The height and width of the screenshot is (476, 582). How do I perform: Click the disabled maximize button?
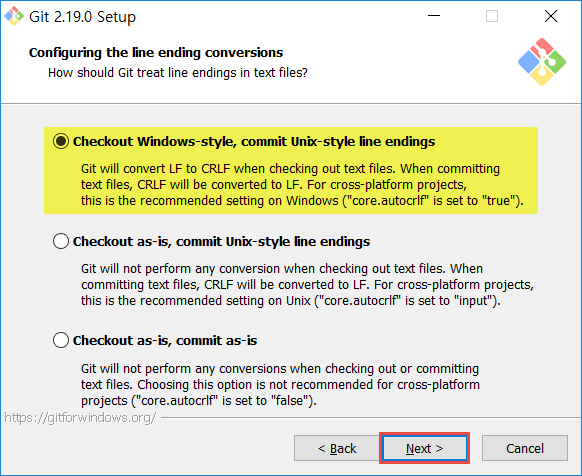492,16
